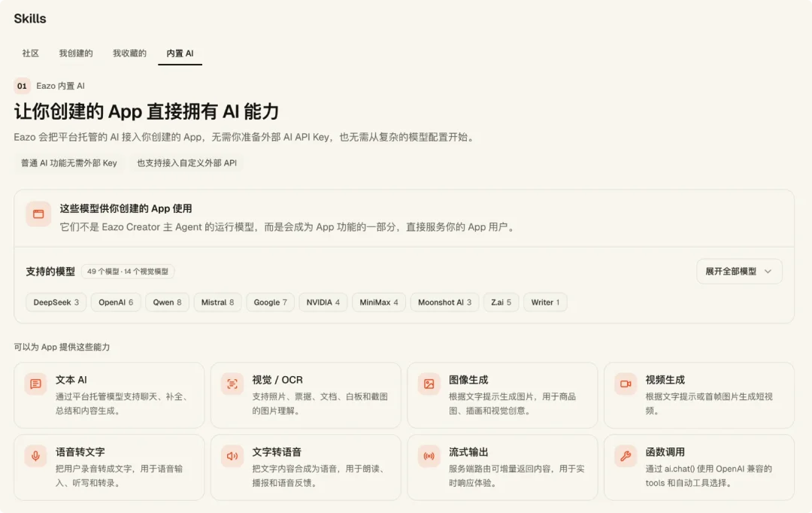Viewport: 812px width, 513px height.
Task: Click the DeepSeek 3 model chip
Action: [56, 302]
